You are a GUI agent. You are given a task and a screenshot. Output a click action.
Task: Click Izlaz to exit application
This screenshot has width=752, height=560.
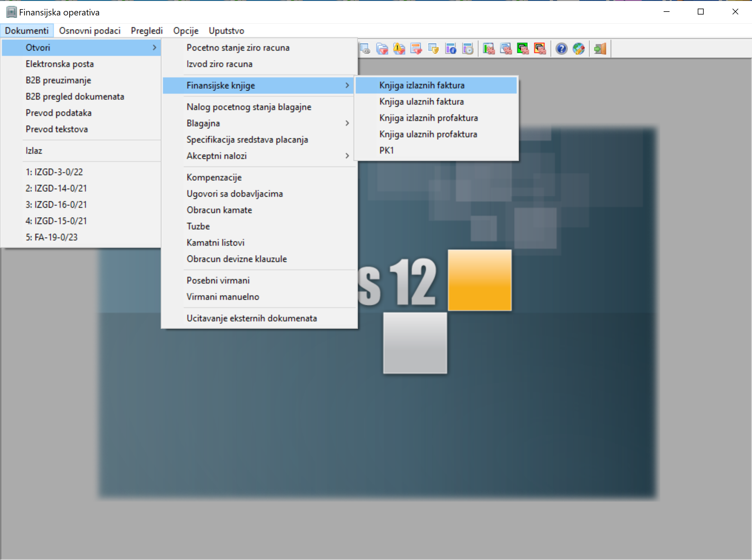[34, 151]
